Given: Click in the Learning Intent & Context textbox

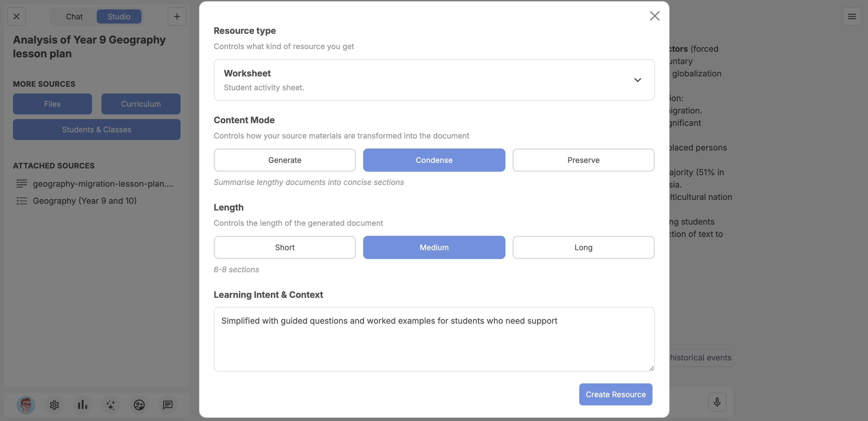Looking at the screenshot, I should click(x=434, y=339).
